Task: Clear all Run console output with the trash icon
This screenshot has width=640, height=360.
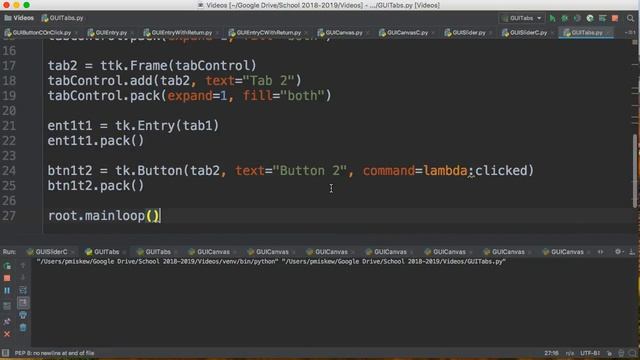Action: pyautogui.click(x=23, y=327)
